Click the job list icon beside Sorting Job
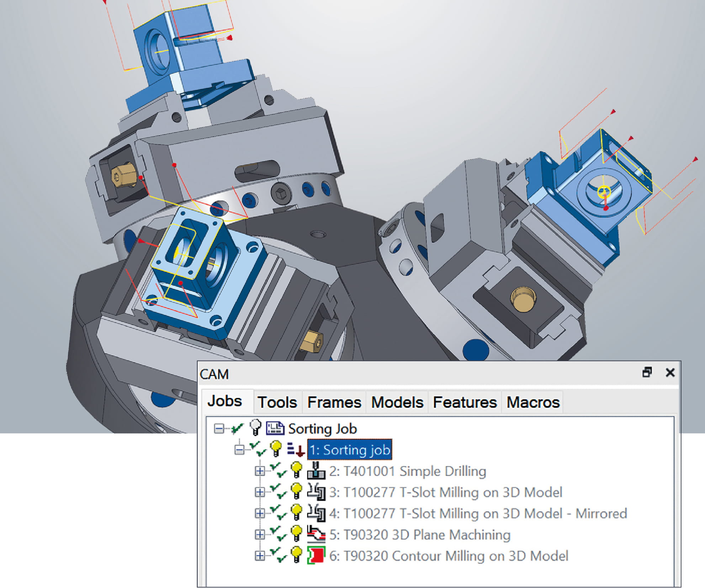 click(x=275, y=428)
